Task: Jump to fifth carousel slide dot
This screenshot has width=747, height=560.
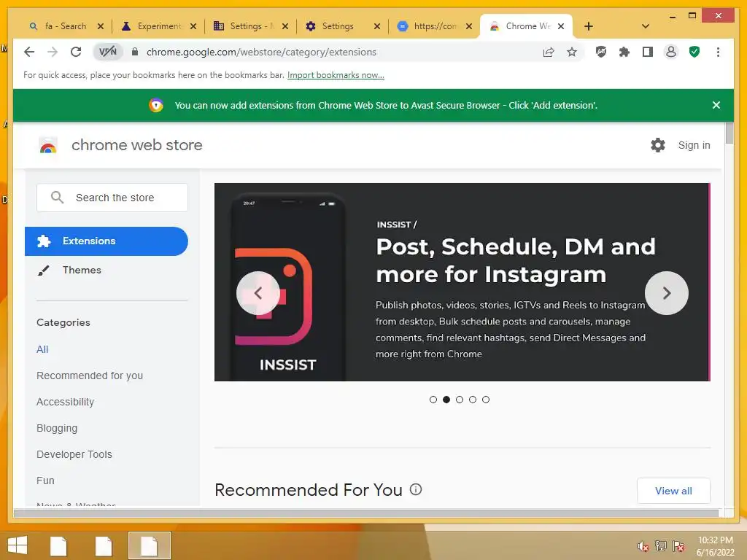Action: tap(485, 400)
